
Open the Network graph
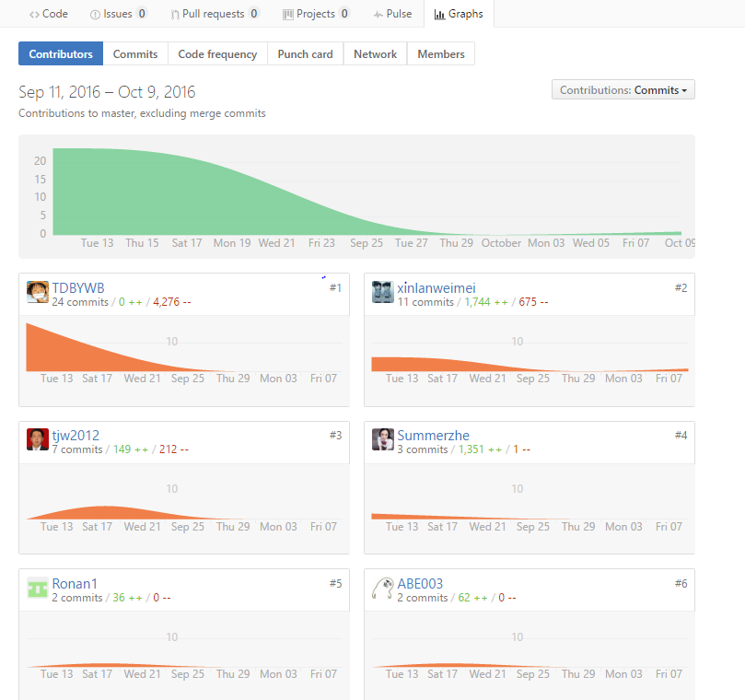click(375, 53)
